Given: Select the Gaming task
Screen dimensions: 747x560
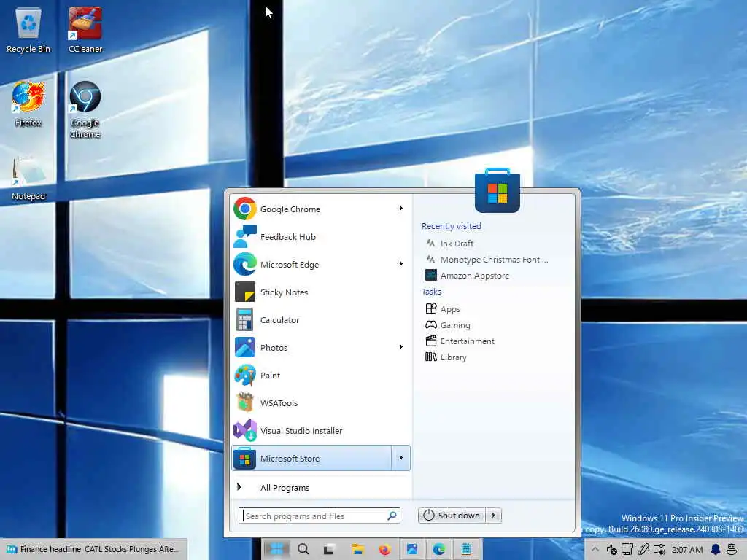Looking at the screenshot, I should 447,325.
